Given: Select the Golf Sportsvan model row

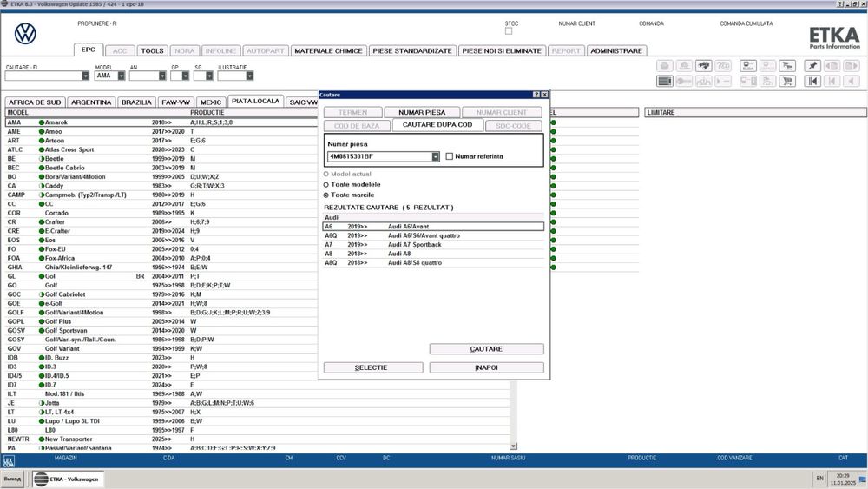Looking at the screenshot, I should pos(161,331).
